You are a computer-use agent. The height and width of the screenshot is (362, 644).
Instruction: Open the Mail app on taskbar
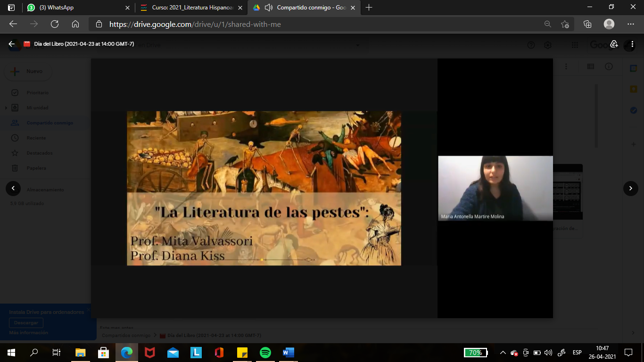(x=173, y=352)
